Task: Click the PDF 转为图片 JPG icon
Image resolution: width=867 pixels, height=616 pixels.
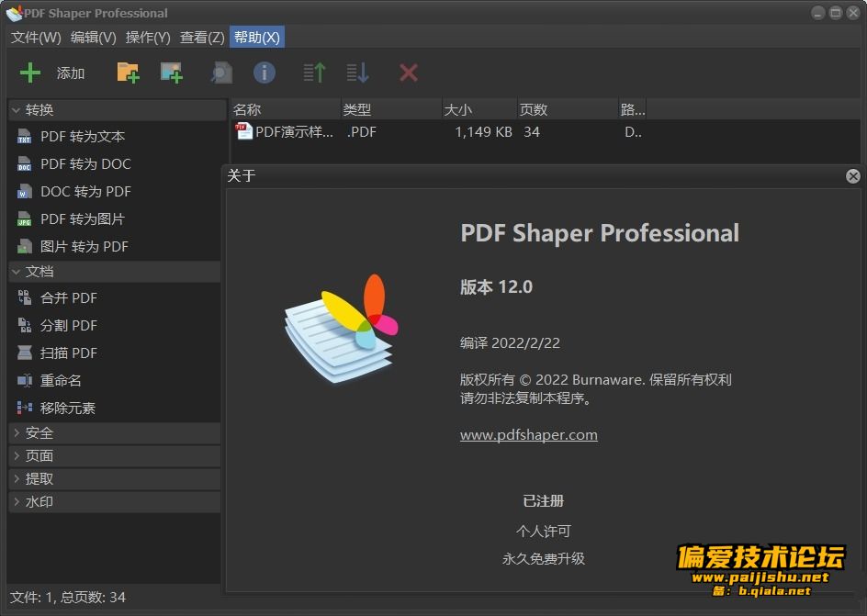Action: click(24, 219)
